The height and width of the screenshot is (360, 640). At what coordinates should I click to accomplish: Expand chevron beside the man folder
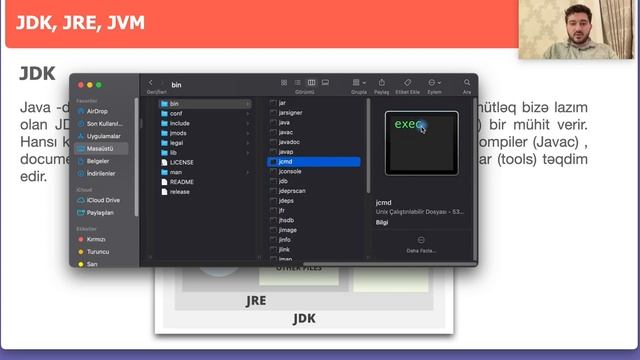click(248, 172)
